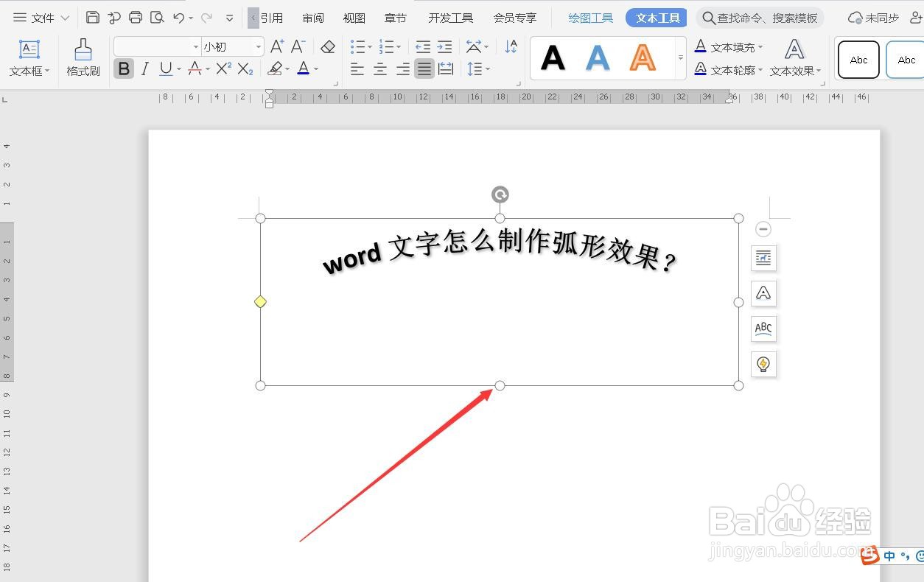Click the Undo icon
Viewport: 924px width, 582px height.
(177, 16)
